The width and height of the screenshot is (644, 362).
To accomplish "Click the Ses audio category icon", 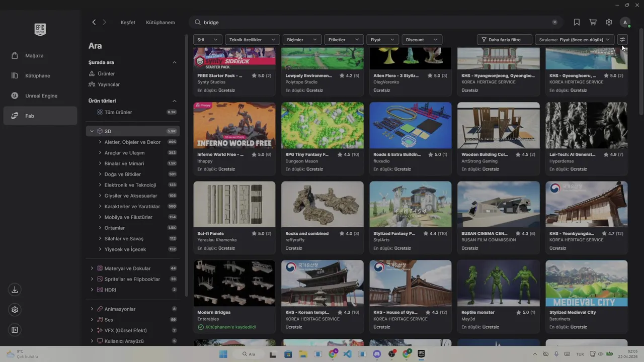I will click(x=100, y=320).
